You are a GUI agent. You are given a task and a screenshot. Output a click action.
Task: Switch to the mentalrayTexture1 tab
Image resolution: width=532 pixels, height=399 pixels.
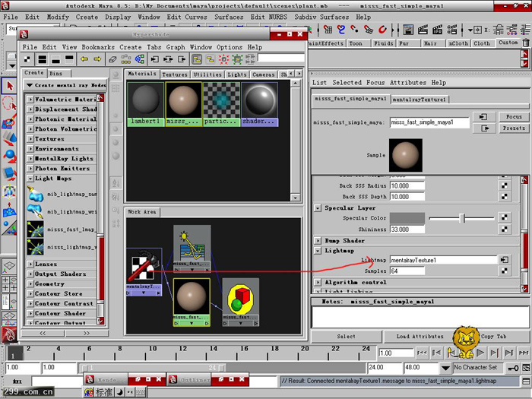tap(419, 100)
